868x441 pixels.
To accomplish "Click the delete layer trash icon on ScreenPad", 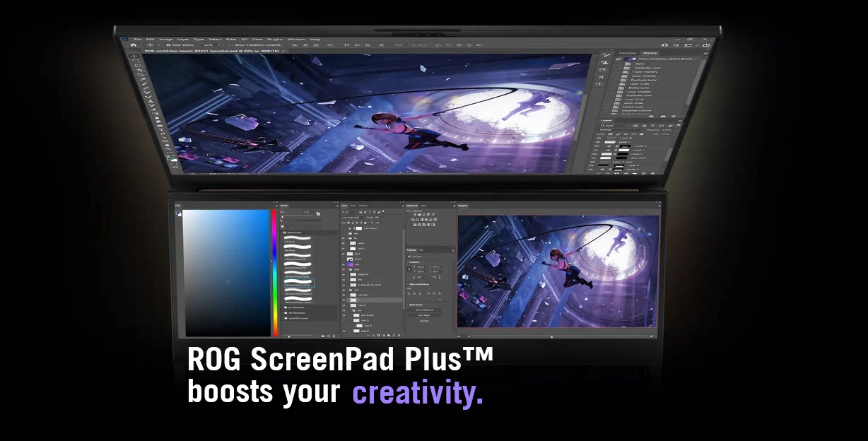I will (399, 336).
